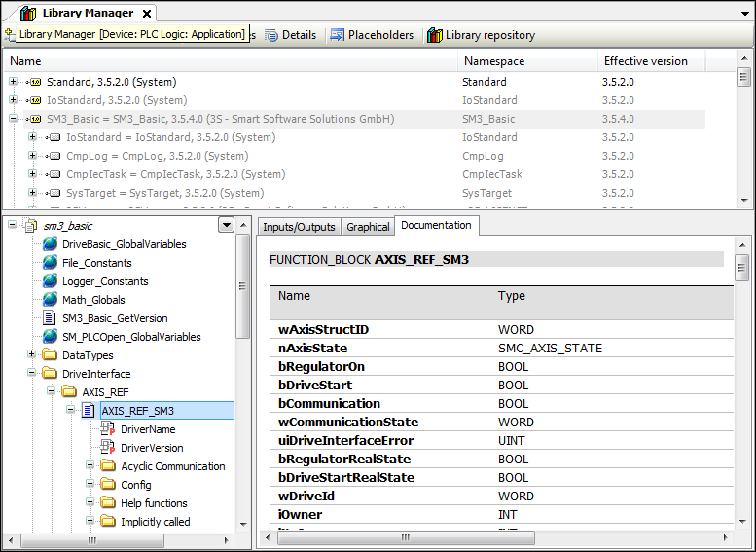756x552 pixels.
Task: Expand the CmpIecTask library entry
Action: click(32, 173)
